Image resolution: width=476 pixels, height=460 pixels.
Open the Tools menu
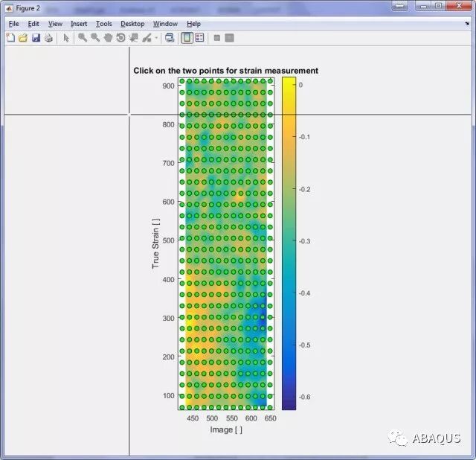[x=104, y=24]
